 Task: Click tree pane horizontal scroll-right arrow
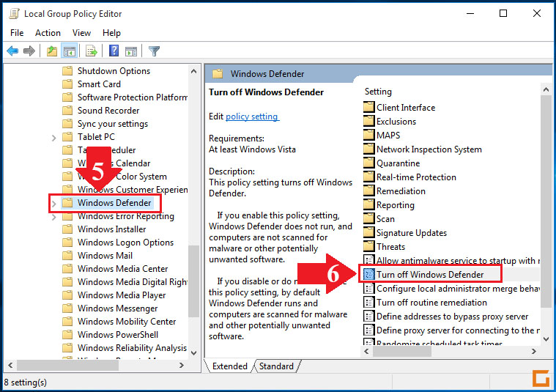point(182,365)
